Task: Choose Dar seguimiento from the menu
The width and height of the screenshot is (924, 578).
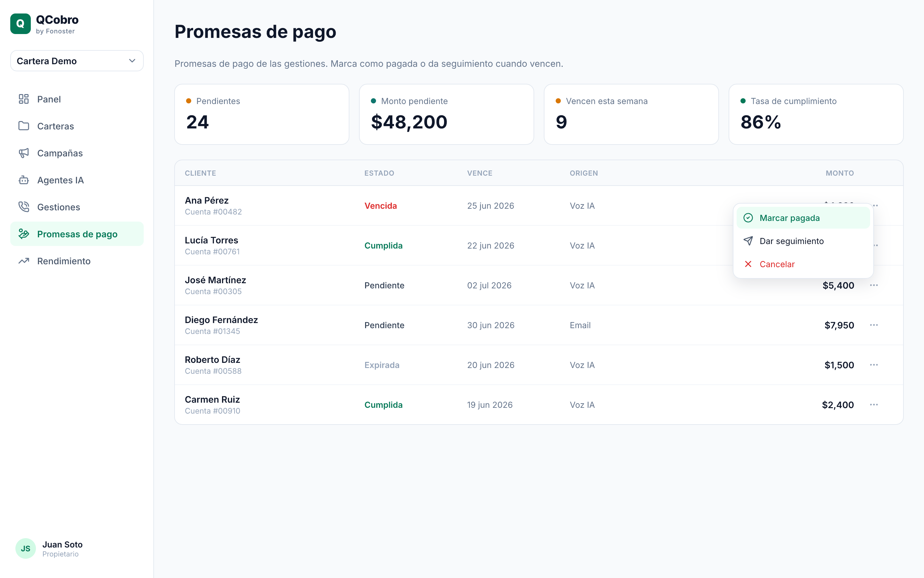Action: tap(803, 241)
